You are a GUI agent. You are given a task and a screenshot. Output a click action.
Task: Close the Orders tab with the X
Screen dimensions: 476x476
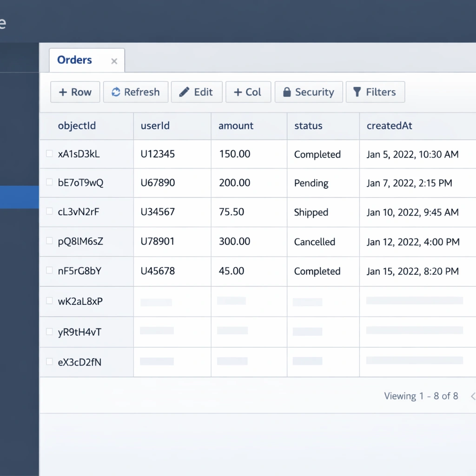click(x=114, y=61)
